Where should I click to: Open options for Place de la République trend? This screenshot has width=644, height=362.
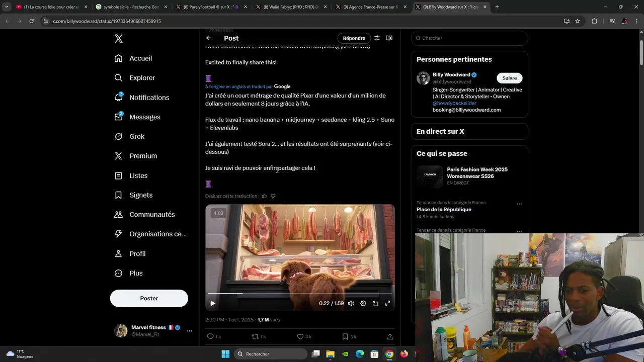[519, 204]
